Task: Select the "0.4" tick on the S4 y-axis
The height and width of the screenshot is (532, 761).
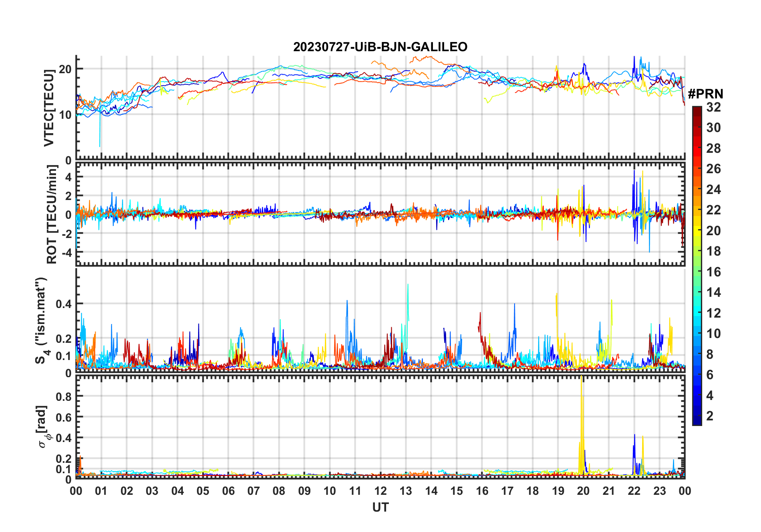Action: click(64, 304)
